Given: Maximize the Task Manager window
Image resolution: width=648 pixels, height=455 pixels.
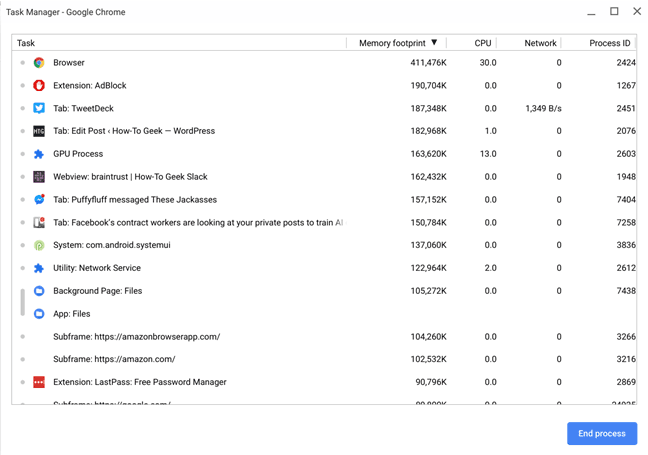Looking at the screenshot, I should point(614,11).
